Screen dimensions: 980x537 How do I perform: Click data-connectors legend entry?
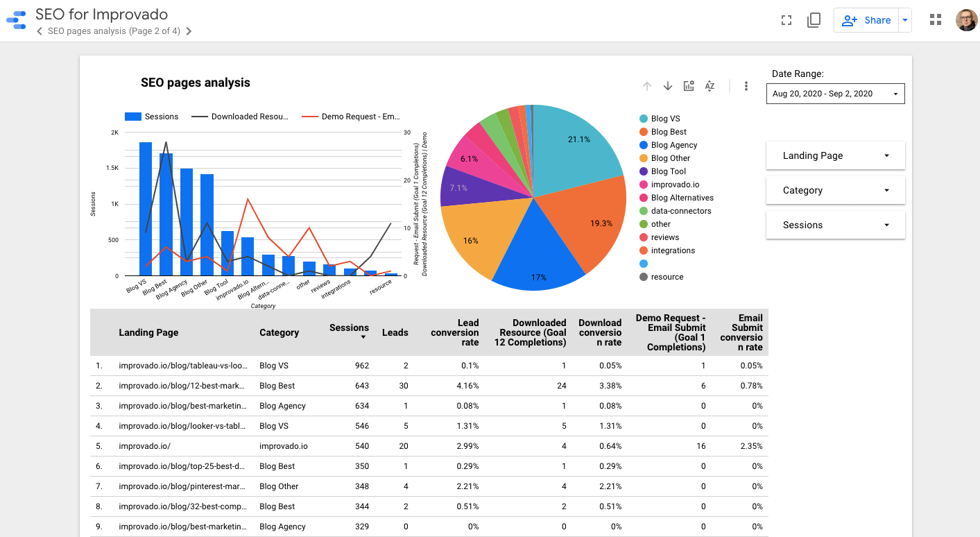676,211
